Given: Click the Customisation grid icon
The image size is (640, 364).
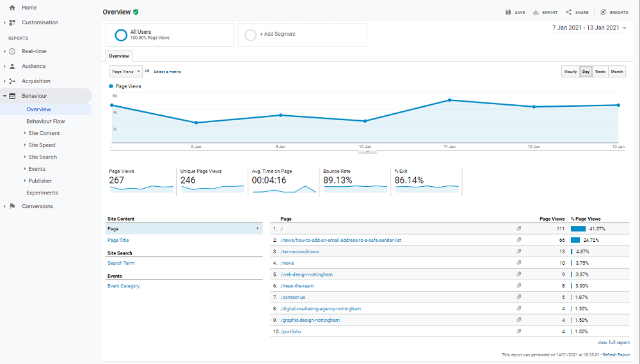Looking at the screenshot, I should (x=12, y=22).
